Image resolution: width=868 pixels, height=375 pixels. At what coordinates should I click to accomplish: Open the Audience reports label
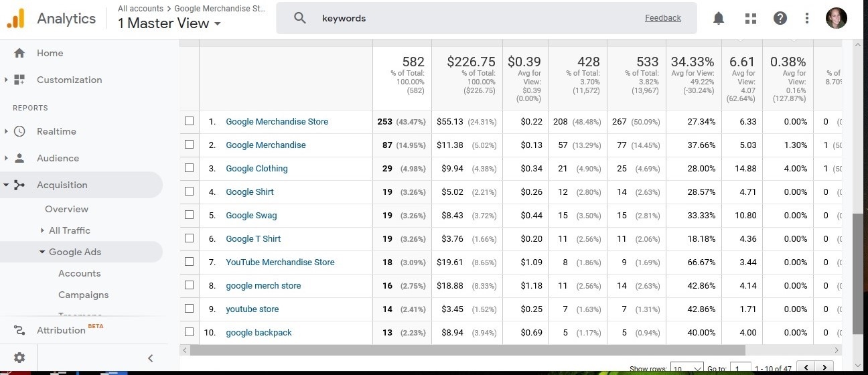click(x=58, y=158)
